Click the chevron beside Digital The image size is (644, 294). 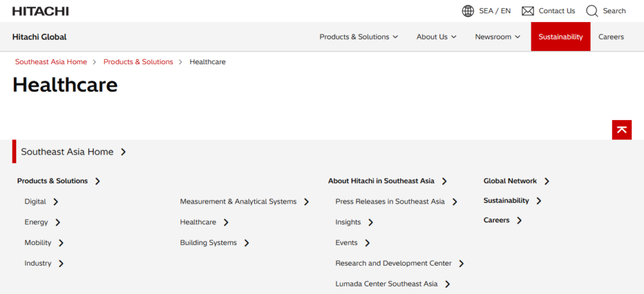click(56, 202)
